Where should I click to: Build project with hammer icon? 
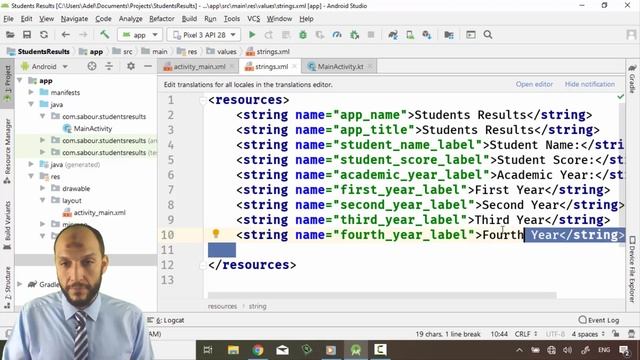(104, 35)
